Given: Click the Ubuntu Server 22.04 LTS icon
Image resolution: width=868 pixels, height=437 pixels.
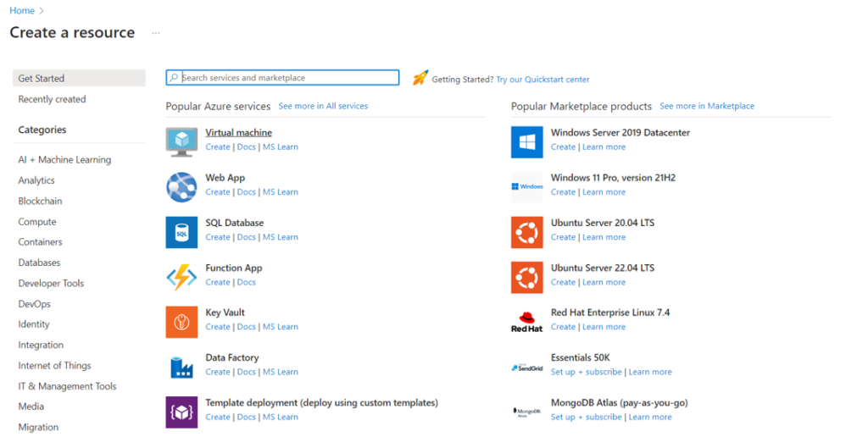Looking at the screenshot, I should pyautogui.click(x=527, y=277).
